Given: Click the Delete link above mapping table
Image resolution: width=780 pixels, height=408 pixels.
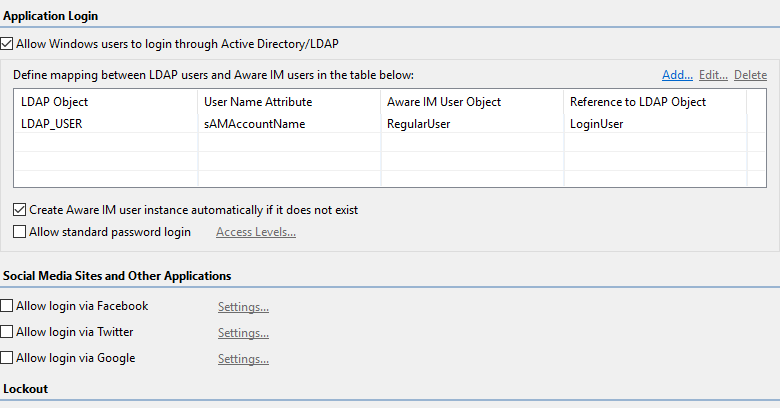Looking at the screenshot, I should [750, 75].
